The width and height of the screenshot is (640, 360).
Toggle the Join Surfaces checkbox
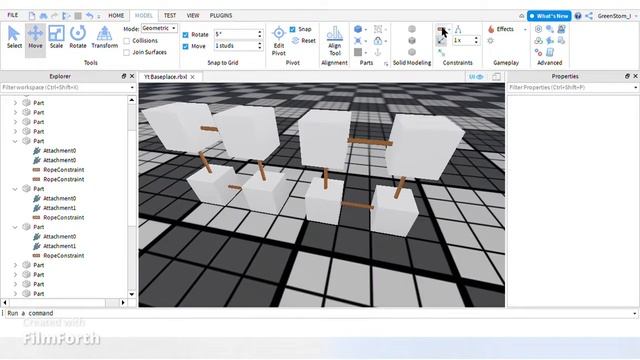tap(127, 52)
